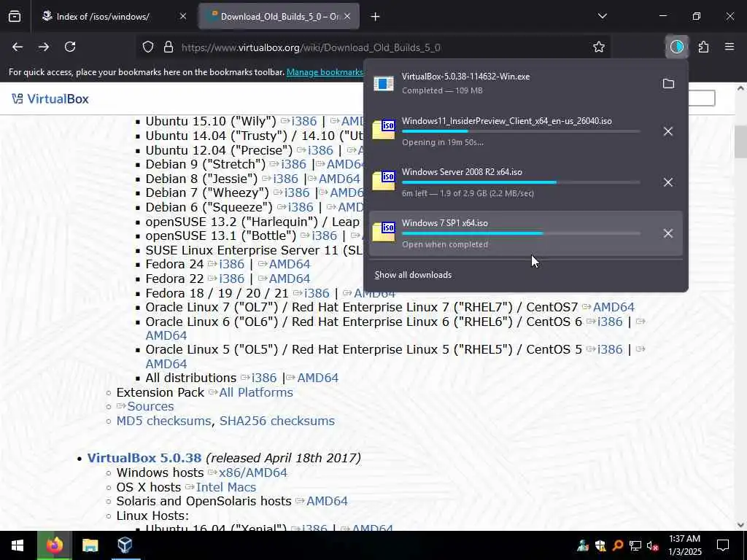Cancel Windows 7 SP1 x64 download
747x560 pixels.
pyautogui.click(x=668, y=233)
